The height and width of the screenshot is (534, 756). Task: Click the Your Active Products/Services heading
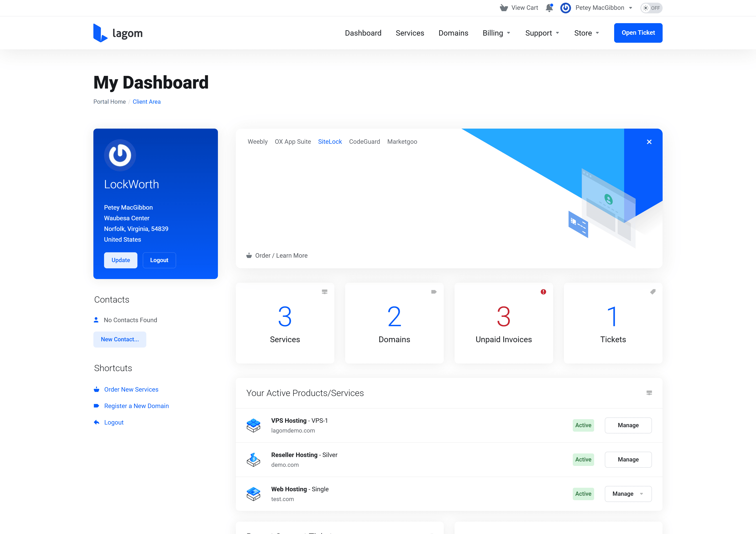pyautogui.click(x=305, y=393)
